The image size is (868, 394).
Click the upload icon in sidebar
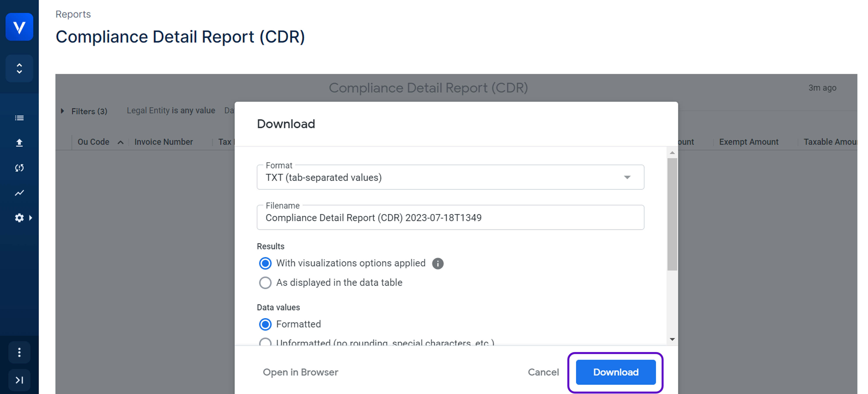[19, 143]
